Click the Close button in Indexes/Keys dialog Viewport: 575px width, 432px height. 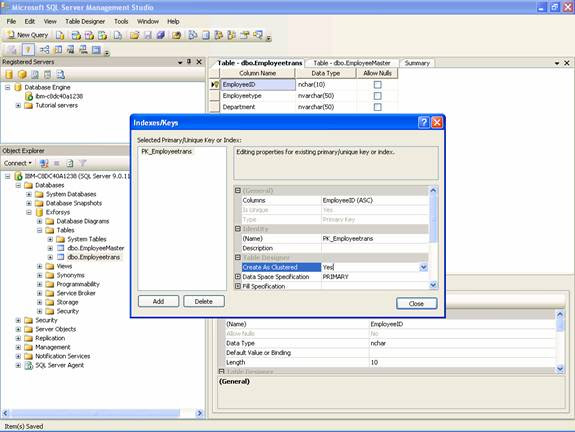coord(416,304)
